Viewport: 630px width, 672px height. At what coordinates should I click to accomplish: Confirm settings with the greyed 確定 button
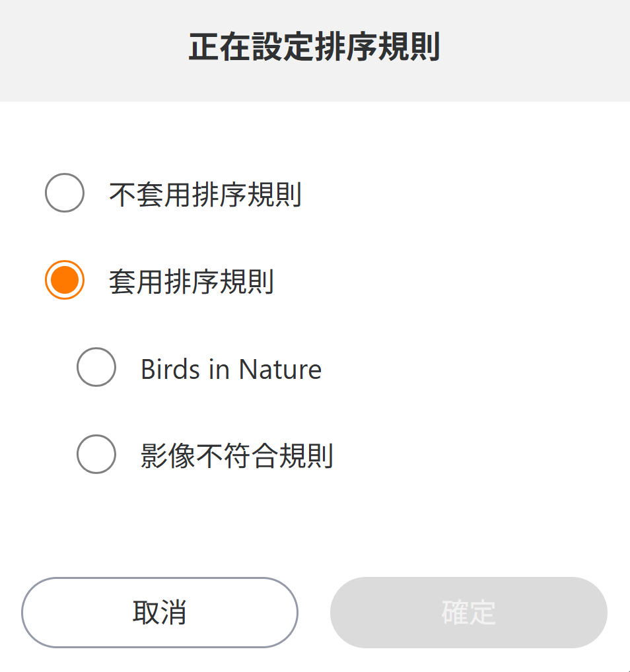click(469, 613)
